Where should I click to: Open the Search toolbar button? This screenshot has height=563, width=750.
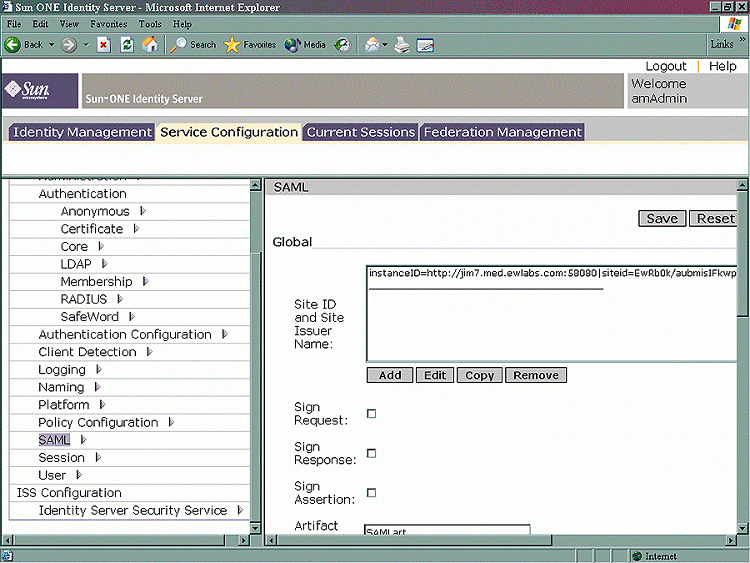pyautogui.click(x=193, y=45)
